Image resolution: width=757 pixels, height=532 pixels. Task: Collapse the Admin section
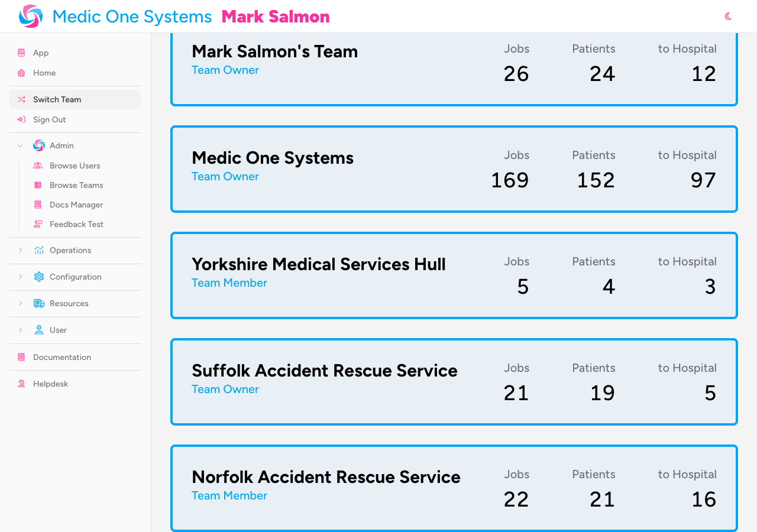20,145
